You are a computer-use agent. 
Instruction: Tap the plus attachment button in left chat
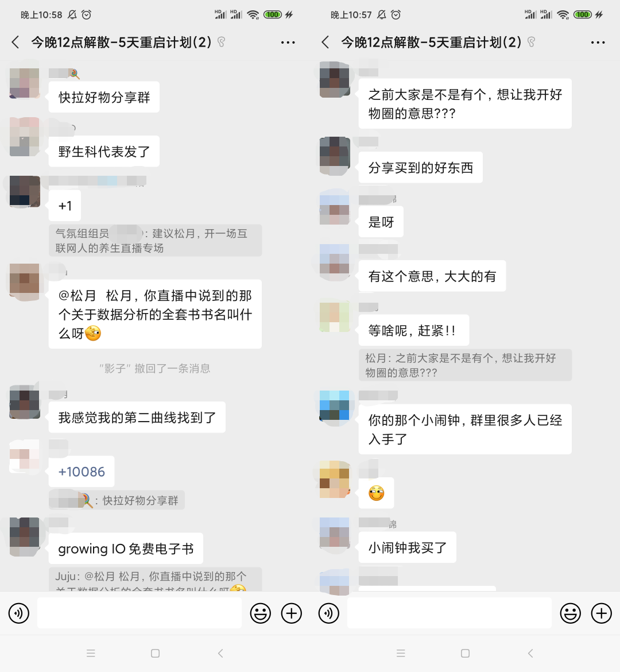[292, 613]
